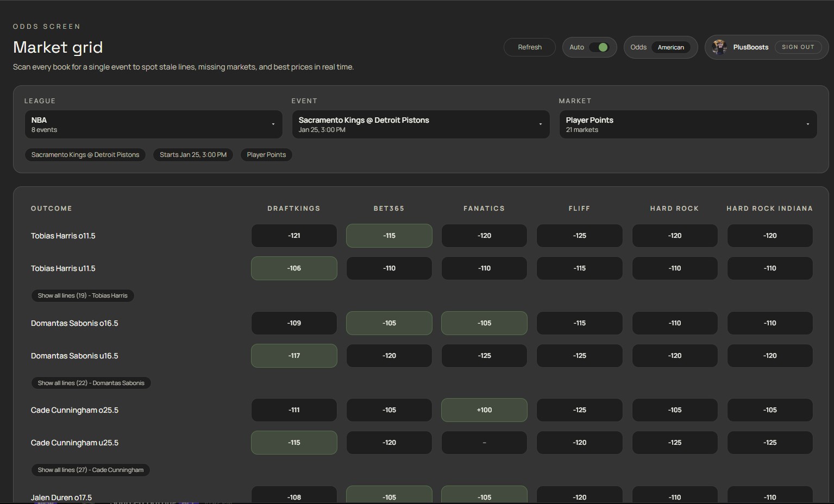Switch the Odds format from American
Image resolution: width=834 pixels, height=504 pixels.
click(671, 47)
